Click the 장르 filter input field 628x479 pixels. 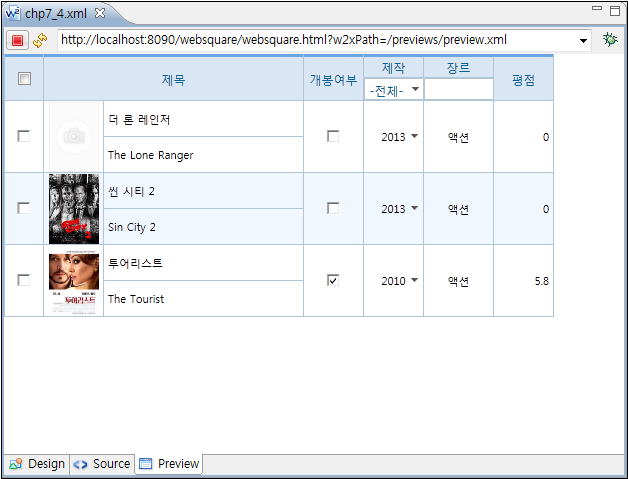(458, 90)
